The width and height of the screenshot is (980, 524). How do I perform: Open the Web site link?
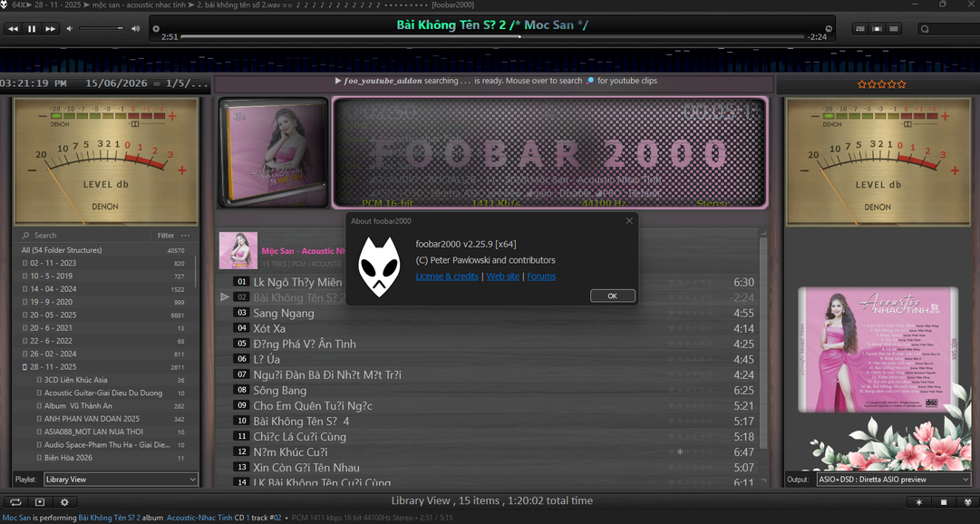click(x=502, y=277)
